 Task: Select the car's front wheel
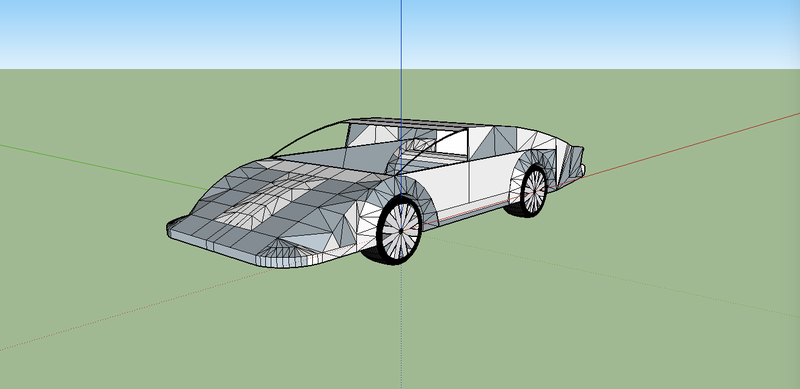point(399,231)
